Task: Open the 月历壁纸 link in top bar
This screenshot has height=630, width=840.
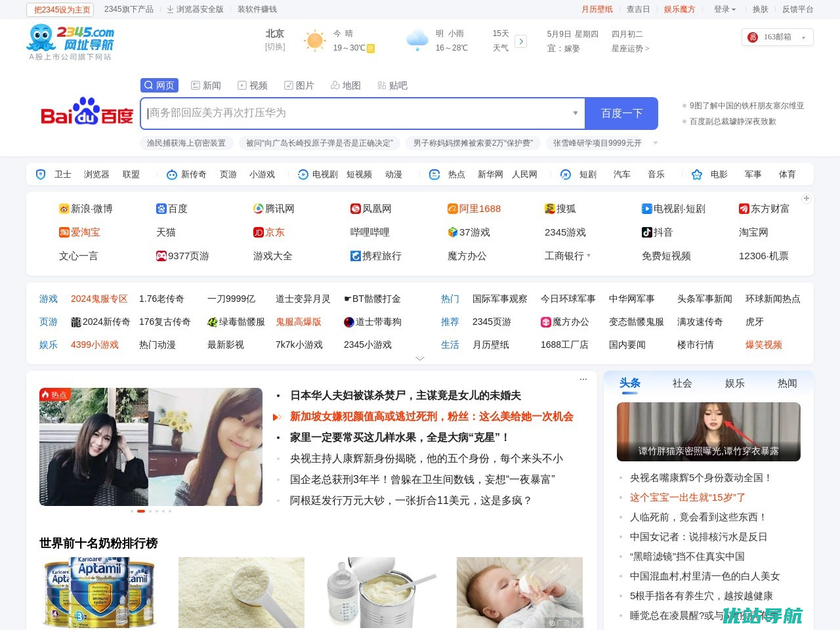Action: pyautogui.click(x=597, y=9)
